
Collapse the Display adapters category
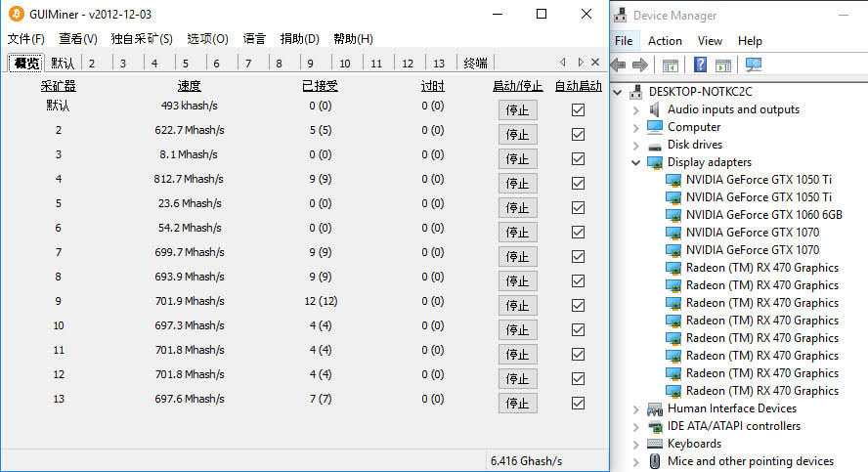pyautogui.click(x=636, y=162)
